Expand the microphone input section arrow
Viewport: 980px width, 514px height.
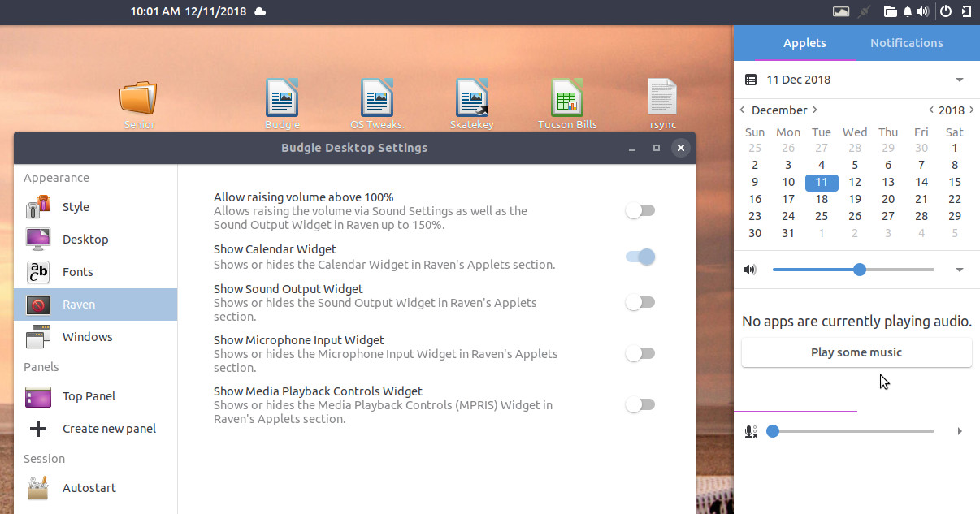[959, 431]
